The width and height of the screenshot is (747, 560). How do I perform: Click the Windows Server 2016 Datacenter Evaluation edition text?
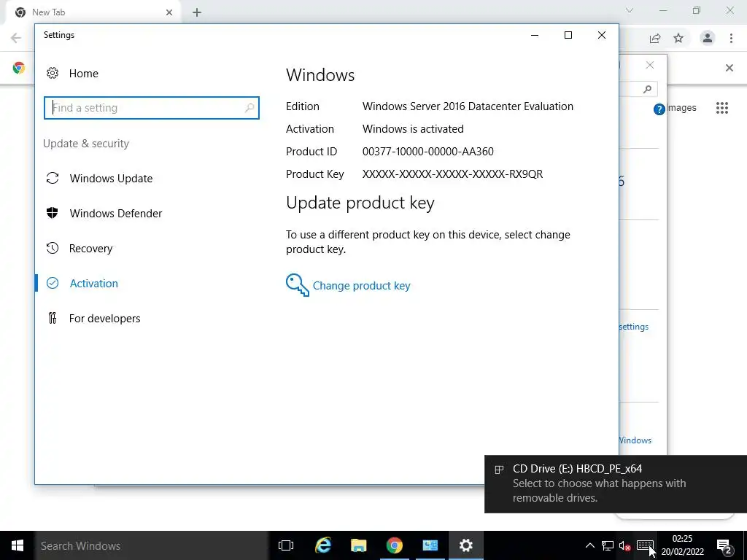tap(468, 106)
